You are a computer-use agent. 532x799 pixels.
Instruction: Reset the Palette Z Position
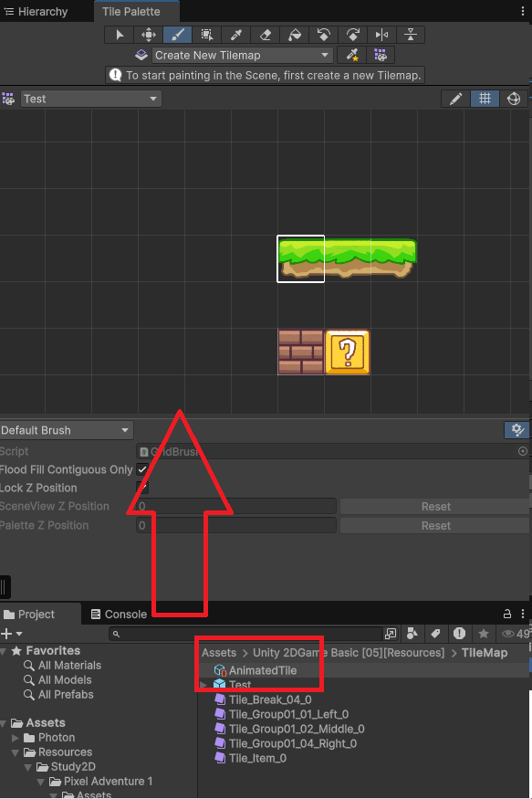435,525
